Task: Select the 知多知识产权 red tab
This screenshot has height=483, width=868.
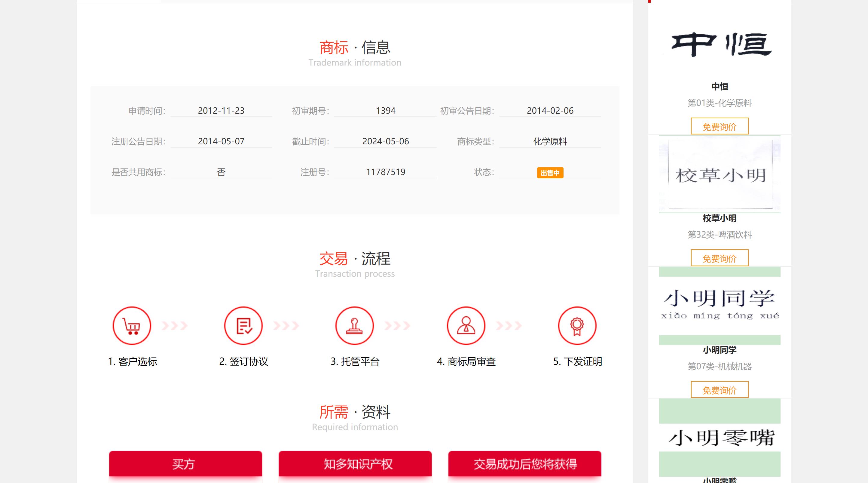Action: coord(355,464)
